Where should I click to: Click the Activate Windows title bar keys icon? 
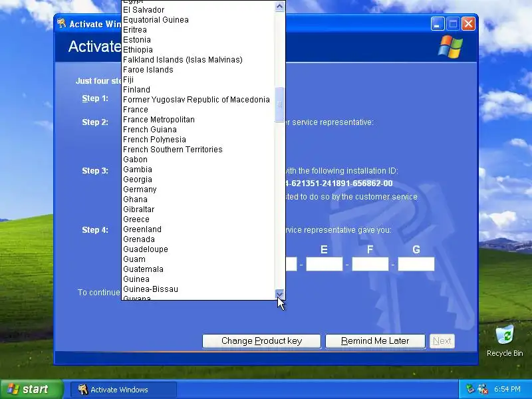click(x=61, y=23)
